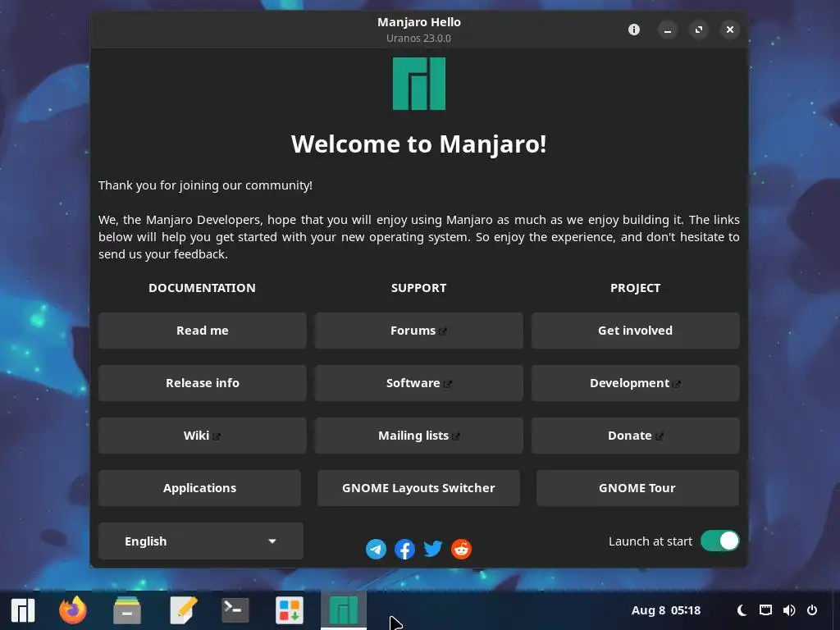Open the volume speaker tray icon
The width and height of the screenshot is (840, 630).
(789, 610)
